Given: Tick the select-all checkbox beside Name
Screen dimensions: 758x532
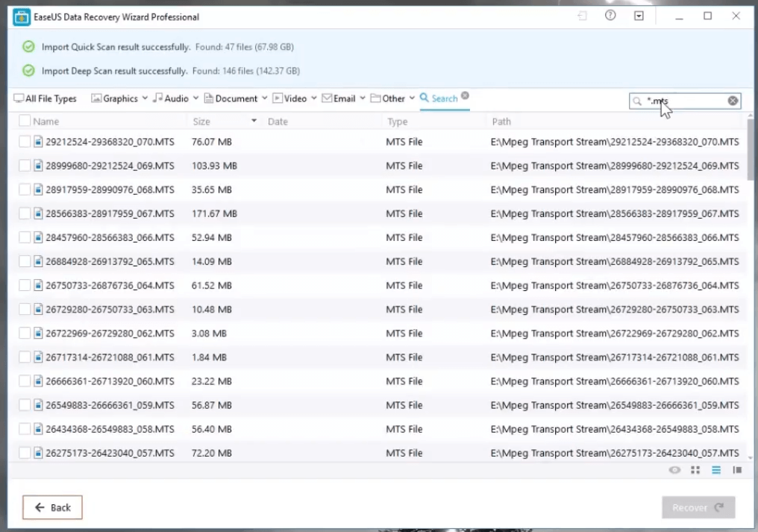Looking at the screenshot, I should pyautogui.click(x=25, y=121).
